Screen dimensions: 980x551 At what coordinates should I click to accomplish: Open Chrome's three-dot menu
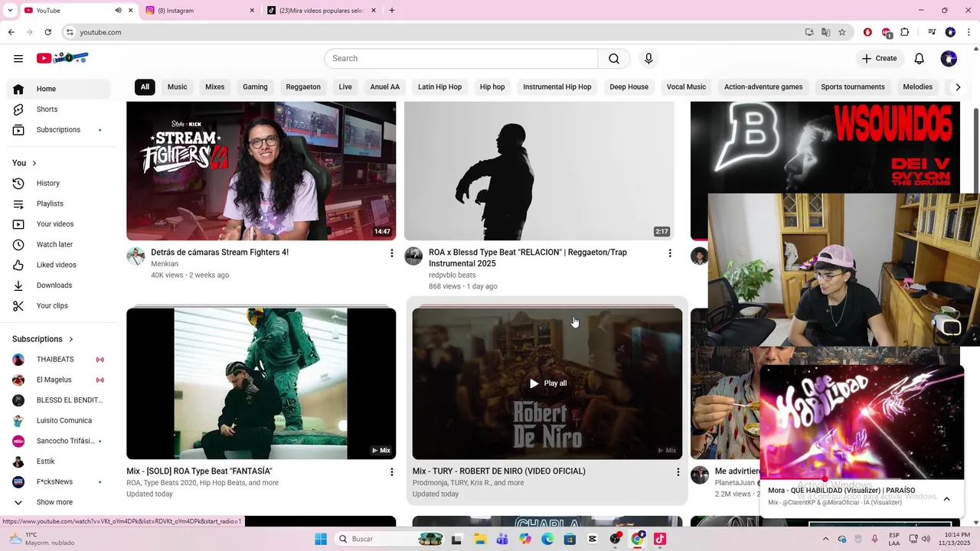tap(969, 32)
